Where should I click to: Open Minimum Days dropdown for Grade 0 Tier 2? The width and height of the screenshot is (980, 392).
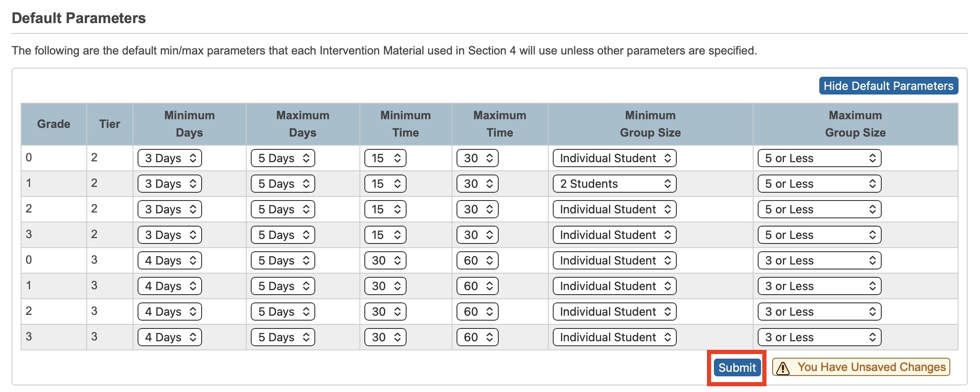(169, 158)
